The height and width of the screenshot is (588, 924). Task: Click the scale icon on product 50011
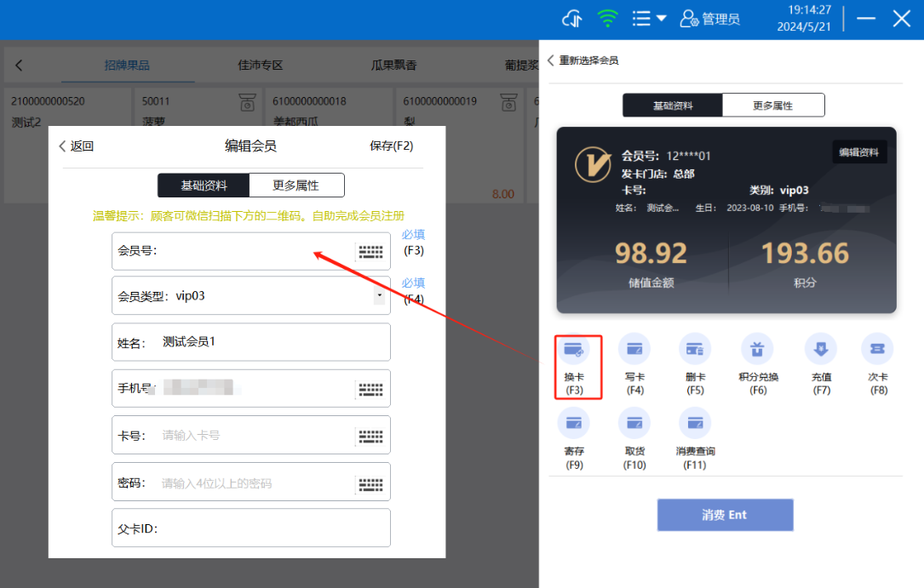click(248, 102)
